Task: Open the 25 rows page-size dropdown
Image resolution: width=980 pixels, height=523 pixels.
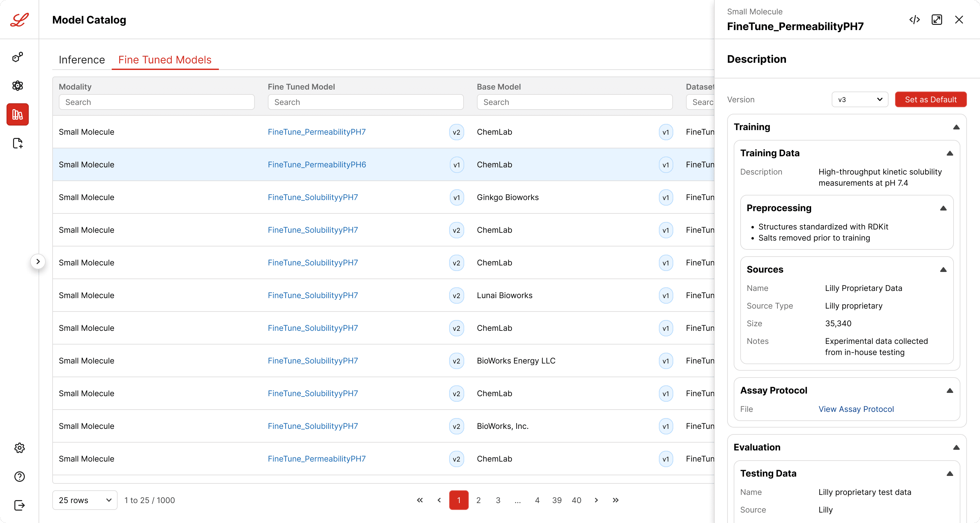Action: [x=85, y=500]
